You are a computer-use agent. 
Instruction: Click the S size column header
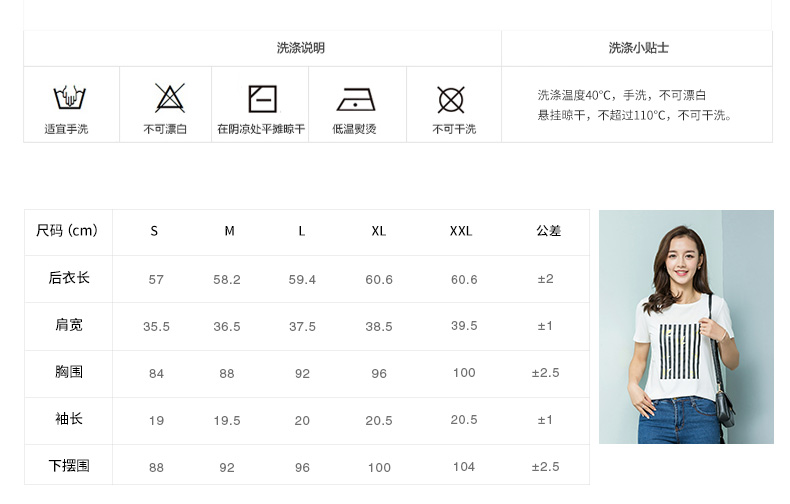click(154, 231)
